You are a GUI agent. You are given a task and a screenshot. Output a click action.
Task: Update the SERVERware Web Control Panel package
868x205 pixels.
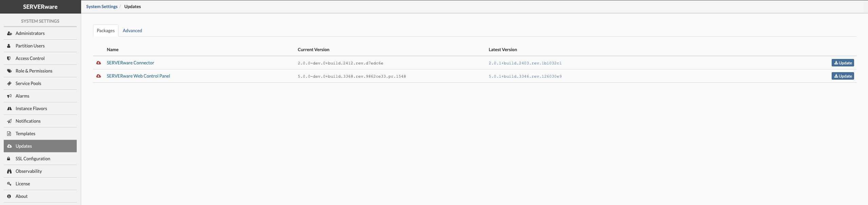[x=843, y=76]
